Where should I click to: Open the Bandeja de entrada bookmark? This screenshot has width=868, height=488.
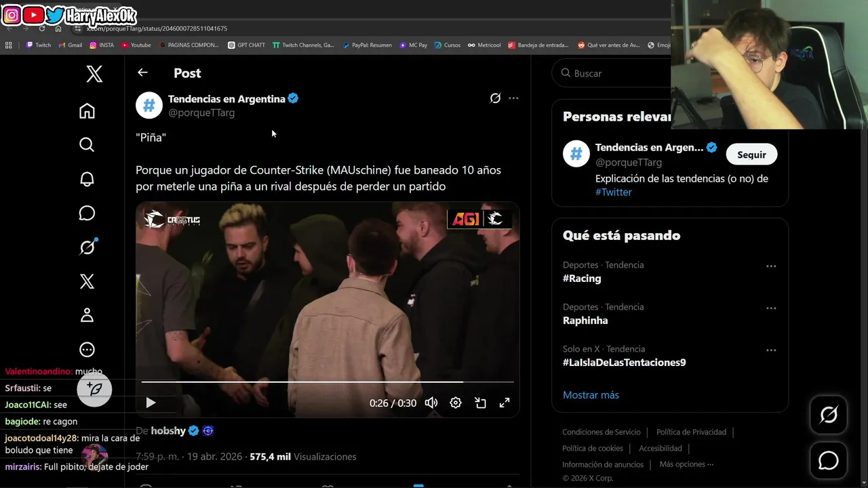pyautogui.click(x=538, y=45)
